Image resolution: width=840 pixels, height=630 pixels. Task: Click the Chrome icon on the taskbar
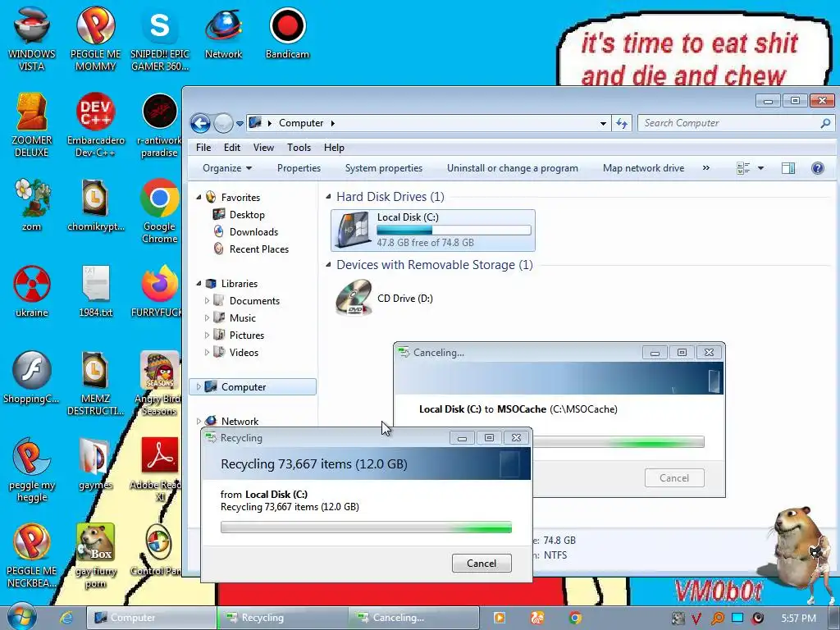(575, 618)
